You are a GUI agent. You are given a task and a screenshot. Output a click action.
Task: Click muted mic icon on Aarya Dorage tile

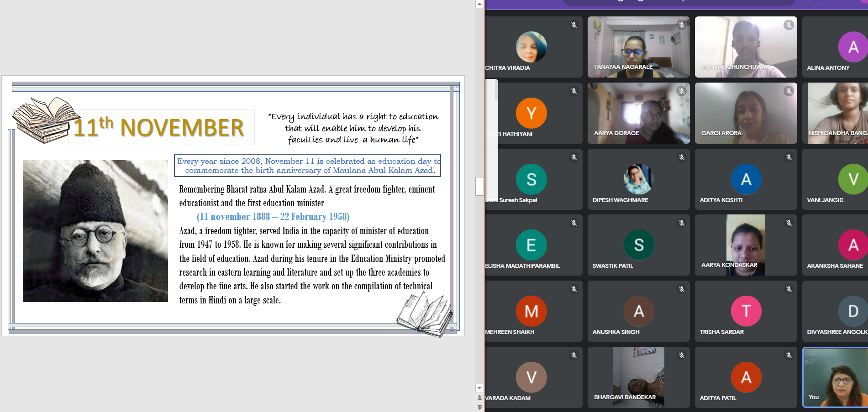coord(681,91)
